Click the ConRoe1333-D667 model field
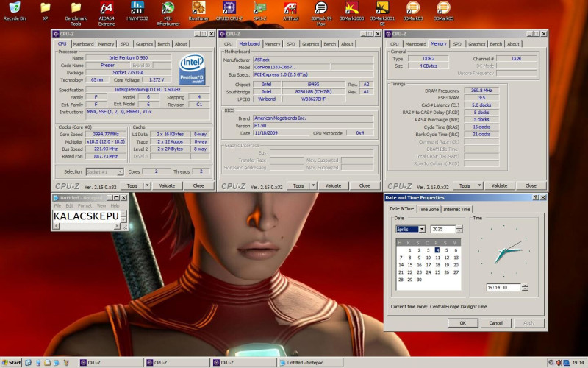The width and height of the screenshot is (588, 368). tap(291, 67)
